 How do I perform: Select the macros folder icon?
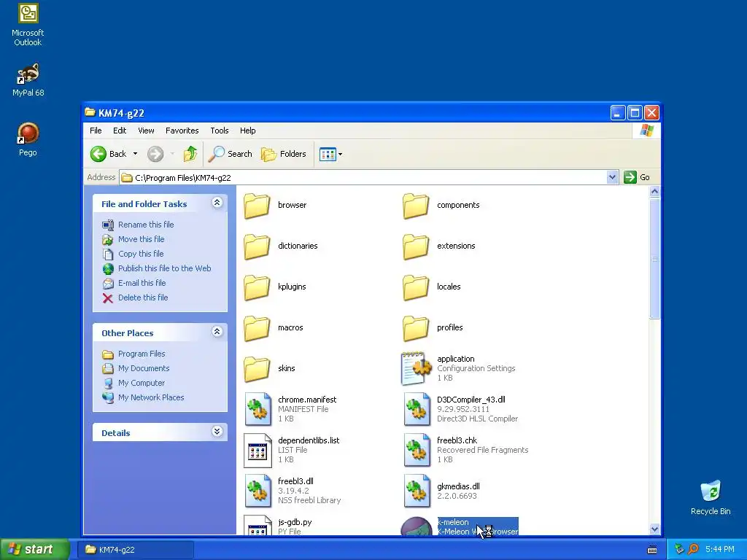tap(257, 328)
